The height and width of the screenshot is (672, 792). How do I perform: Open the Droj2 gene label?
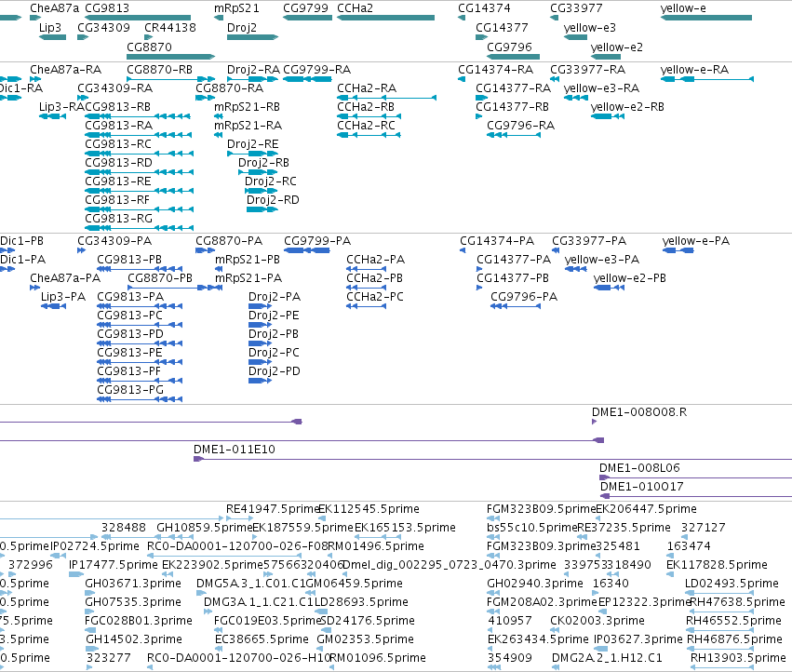pyautogui.click(x=242, y=27)
